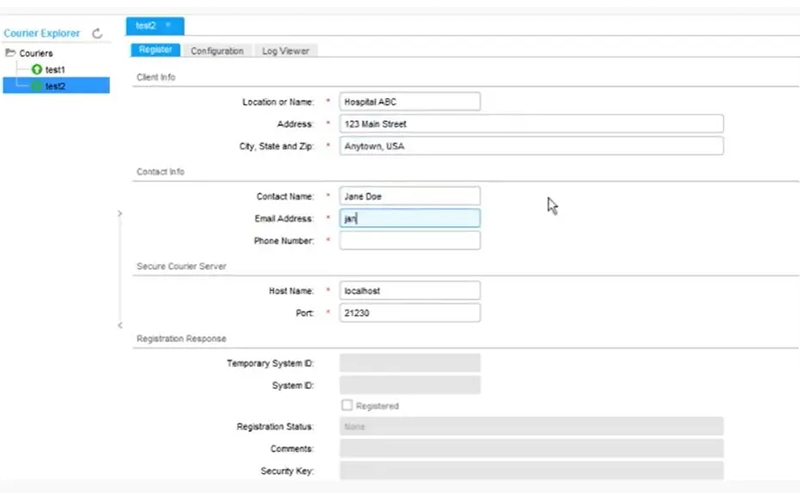Toggle the Registered checkbox
800x500 pixels.
(347, 405)
